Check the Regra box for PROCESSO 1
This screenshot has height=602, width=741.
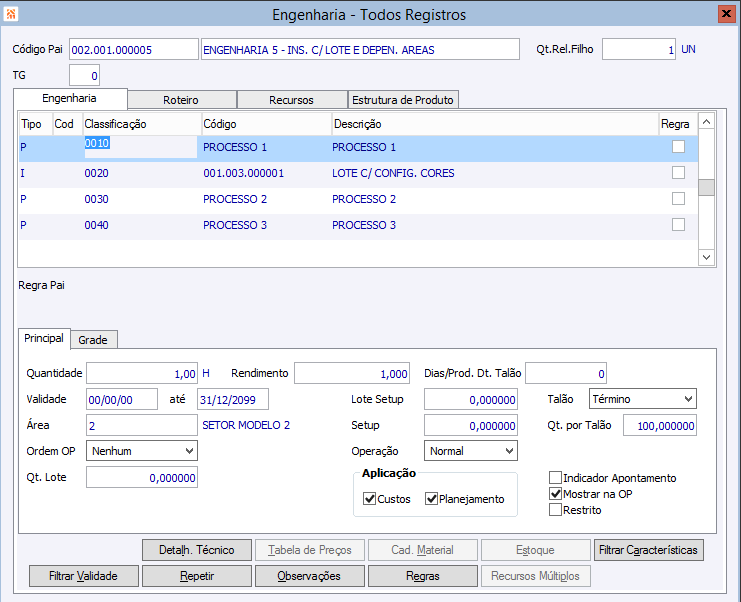(679, 147)
